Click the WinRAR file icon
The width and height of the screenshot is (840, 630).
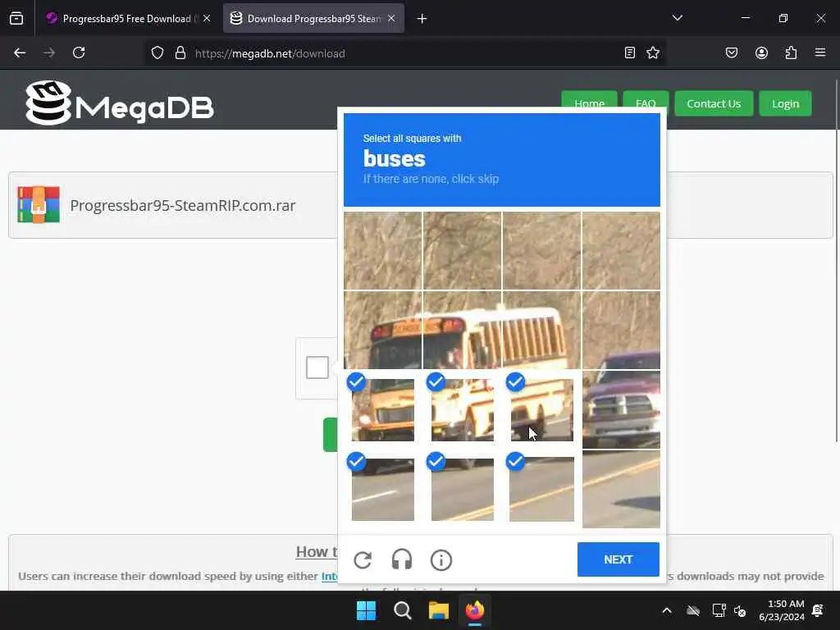click(x=39, y=204)
